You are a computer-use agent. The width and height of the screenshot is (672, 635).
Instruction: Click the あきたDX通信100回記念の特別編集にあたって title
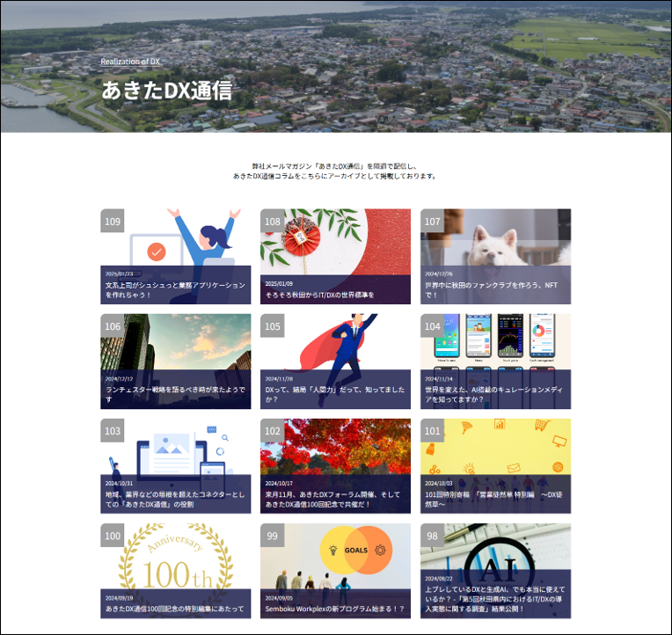pyautogui.click(x=174, y=609)
